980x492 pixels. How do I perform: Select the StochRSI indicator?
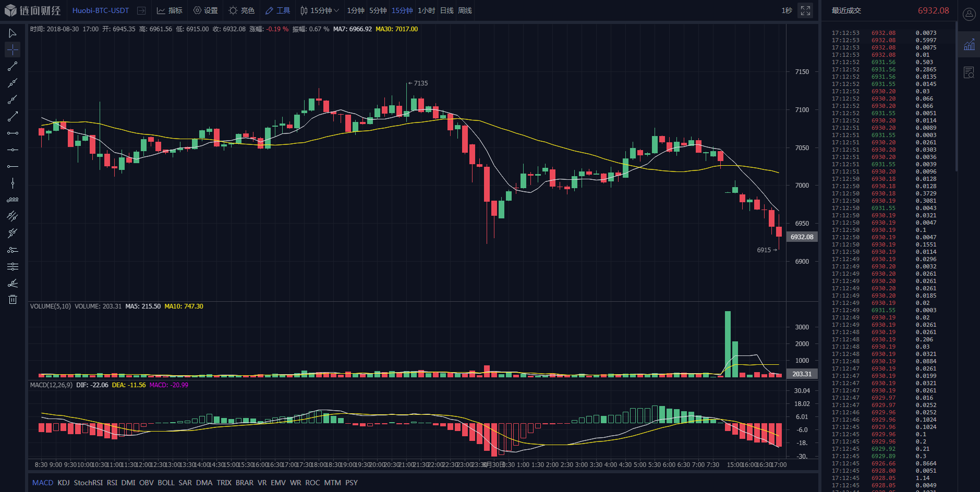click(88, 483)
